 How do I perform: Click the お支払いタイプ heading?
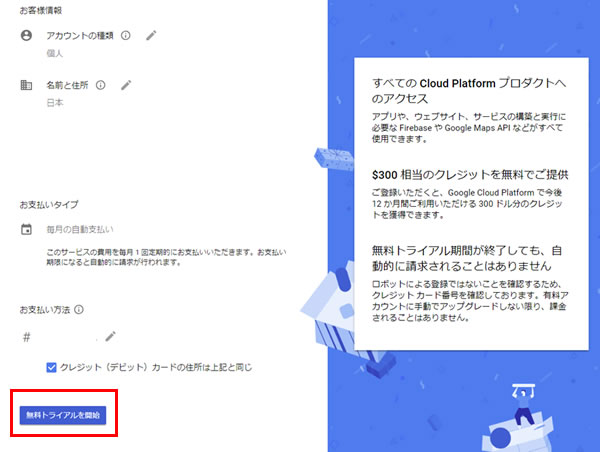coord(49,205)
